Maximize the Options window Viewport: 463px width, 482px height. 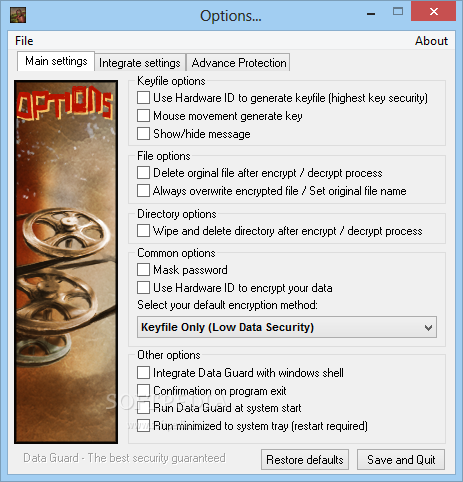click(x=398, y=12)
